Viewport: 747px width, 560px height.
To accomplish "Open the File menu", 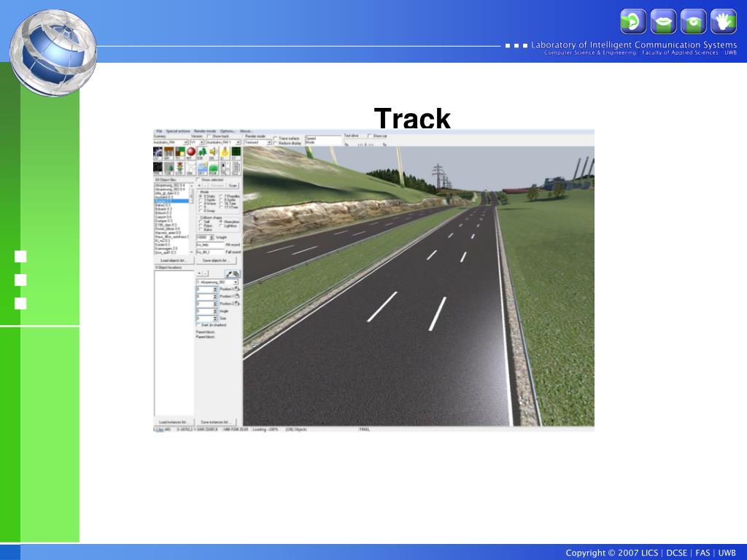I will click(x=159, y=131).
